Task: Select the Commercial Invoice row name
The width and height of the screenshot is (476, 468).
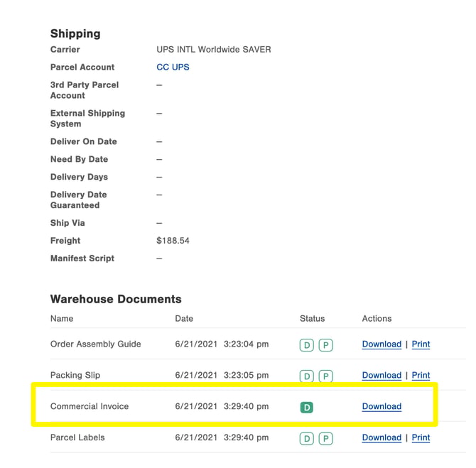Action: [x=90, y=406]
